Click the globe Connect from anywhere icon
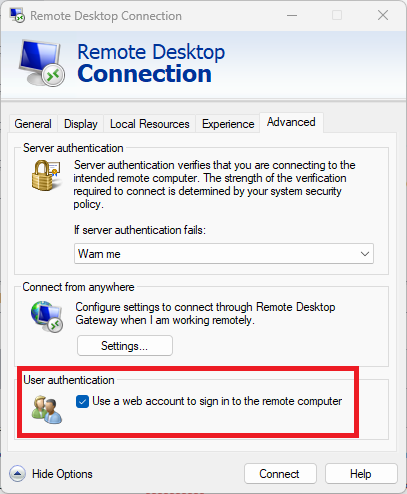407x494 pixels. click(47, 316)
